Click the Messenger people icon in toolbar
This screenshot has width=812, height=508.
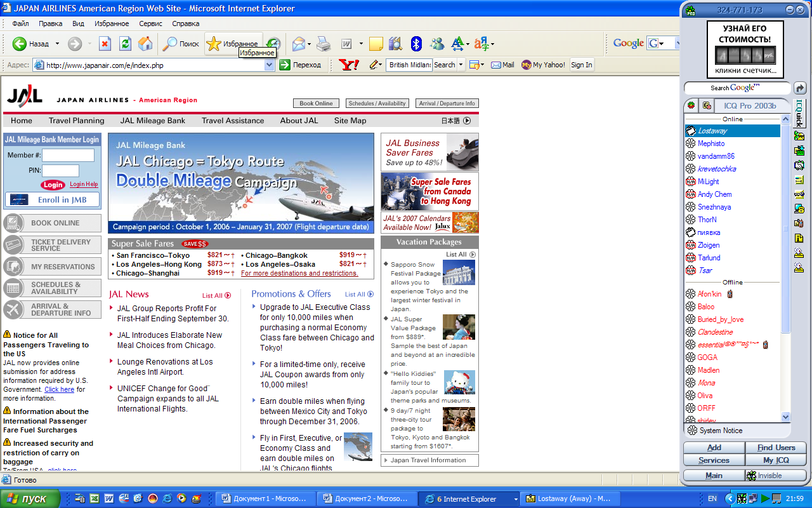click(437, 44)
